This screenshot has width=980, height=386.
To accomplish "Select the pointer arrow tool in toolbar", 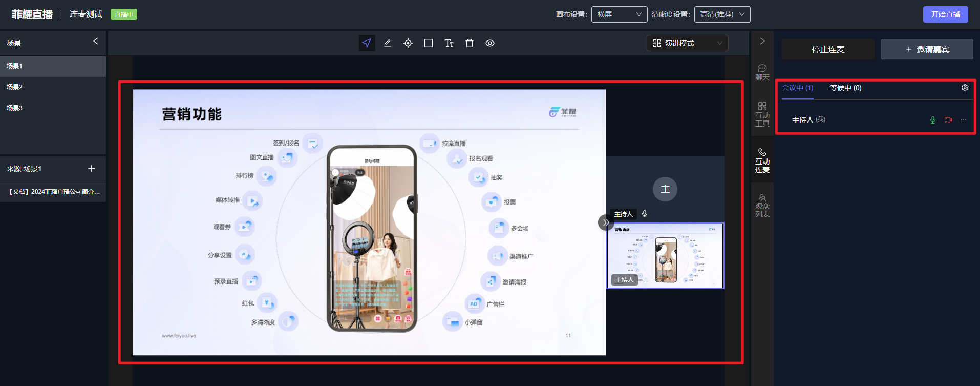I will [367, 43].
